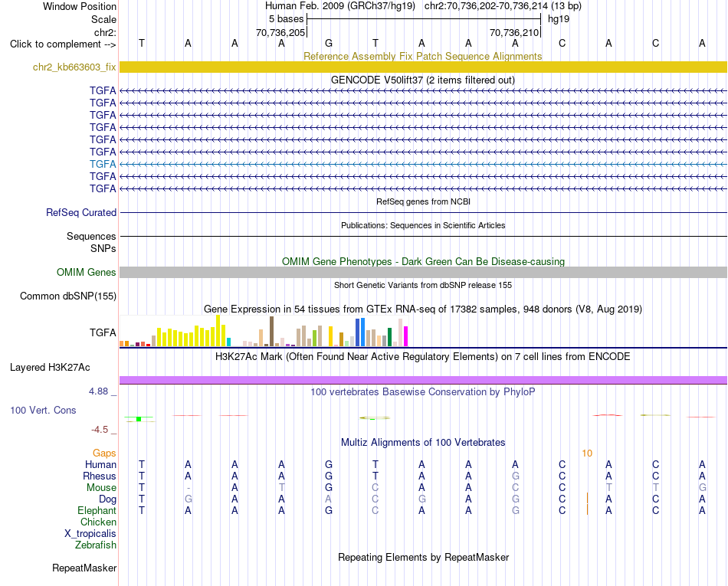Select the light blue TGFA transcript label
728x586 pixels.
coord(103,164)
